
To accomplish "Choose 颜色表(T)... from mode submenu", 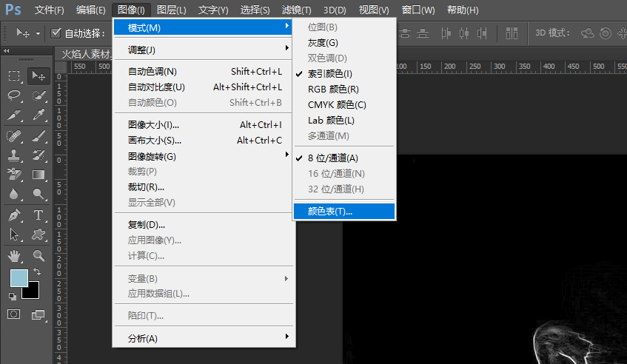I will click(344, 212).
